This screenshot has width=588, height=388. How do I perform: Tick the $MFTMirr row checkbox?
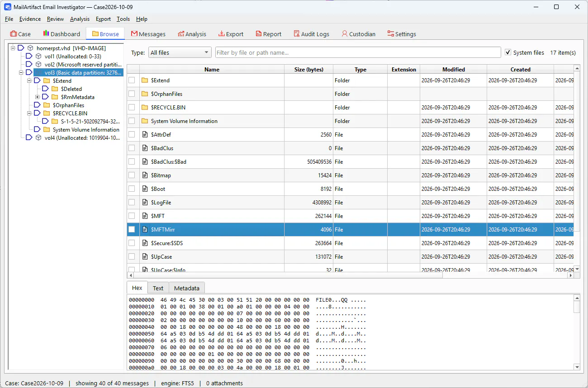pos(132,230)
